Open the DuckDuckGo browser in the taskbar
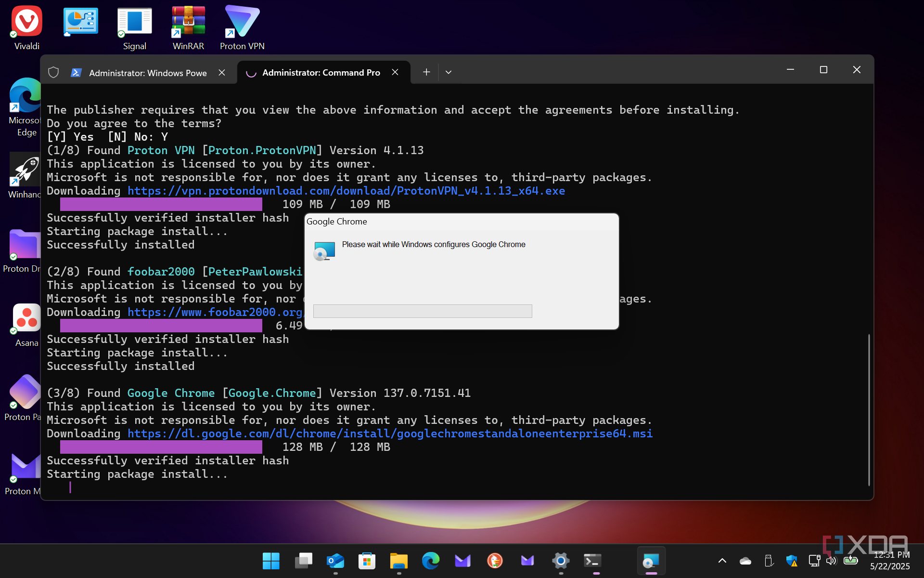The height and width of the screenshot is (578, 924). click(x=495, y=561)
